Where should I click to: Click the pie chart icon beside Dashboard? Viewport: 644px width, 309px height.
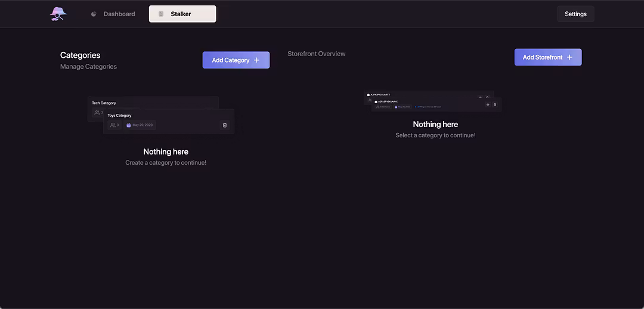[x=94, y=14]
